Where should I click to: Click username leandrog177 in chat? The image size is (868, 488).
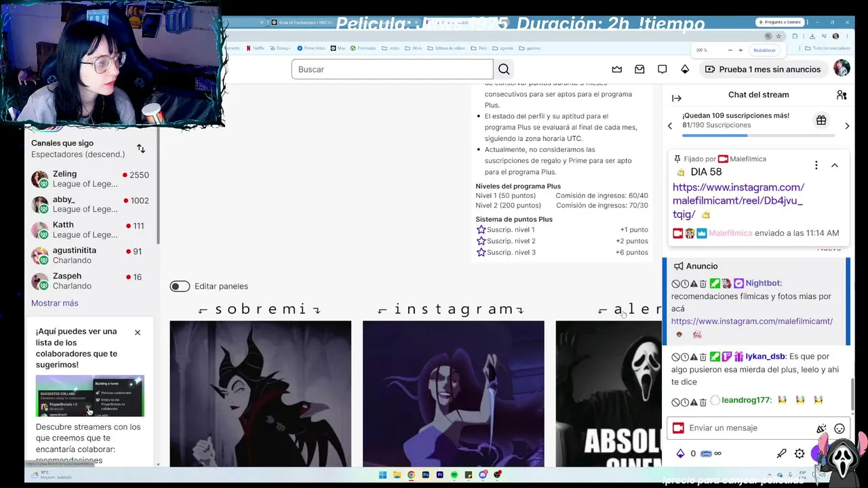[x=746, y=401]
